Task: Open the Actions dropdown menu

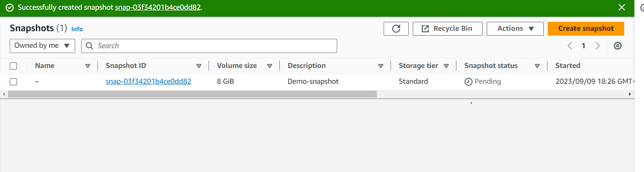Action: tap(515, 29)
